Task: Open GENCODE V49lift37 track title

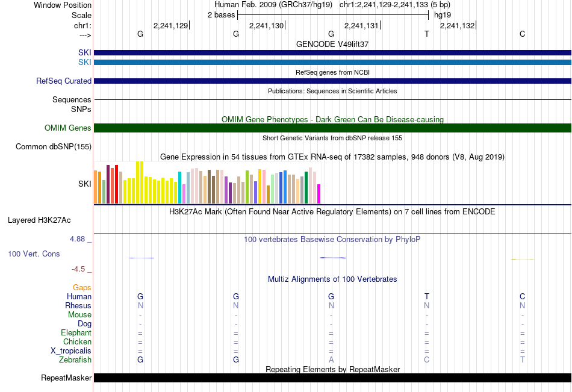Action: pyautogui.click(x=332, y=44)
